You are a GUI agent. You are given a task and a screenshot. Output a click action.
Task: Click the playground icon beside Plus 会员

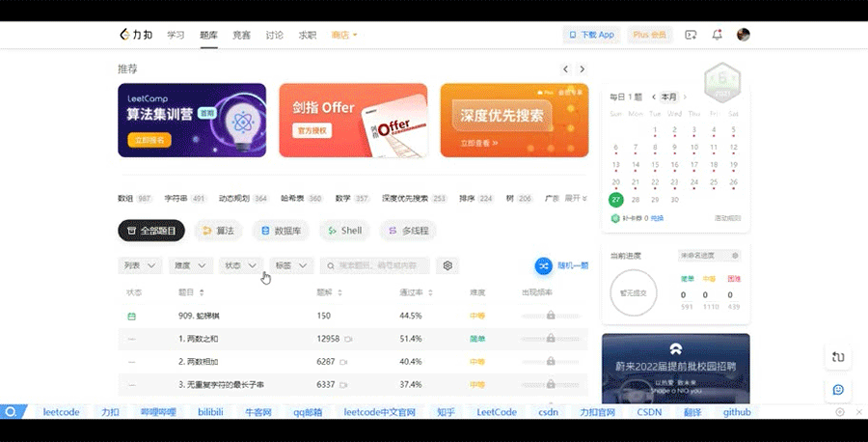pyautogui.click(x=691, y=35)
